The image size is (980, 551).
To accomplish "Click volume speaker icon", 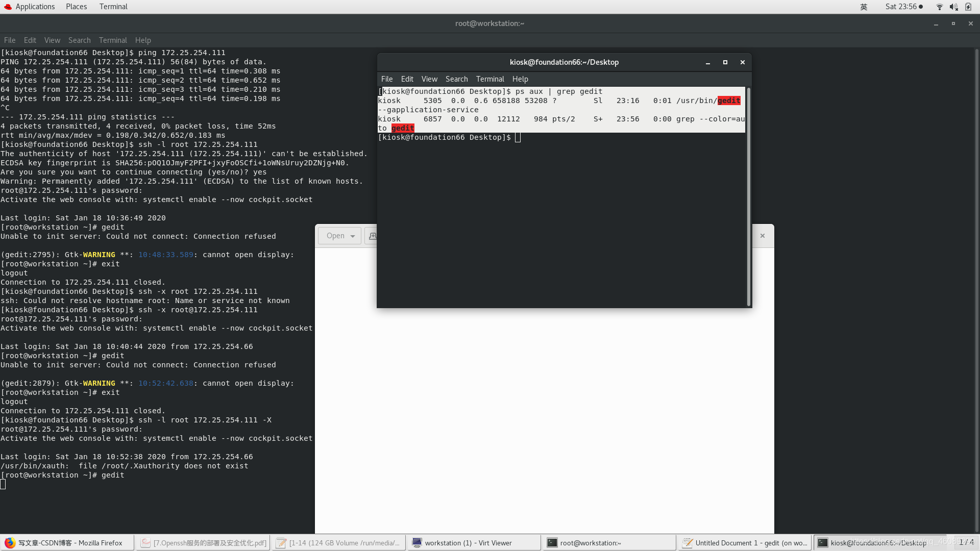I will pyautogui.click(x=953, y=7).
